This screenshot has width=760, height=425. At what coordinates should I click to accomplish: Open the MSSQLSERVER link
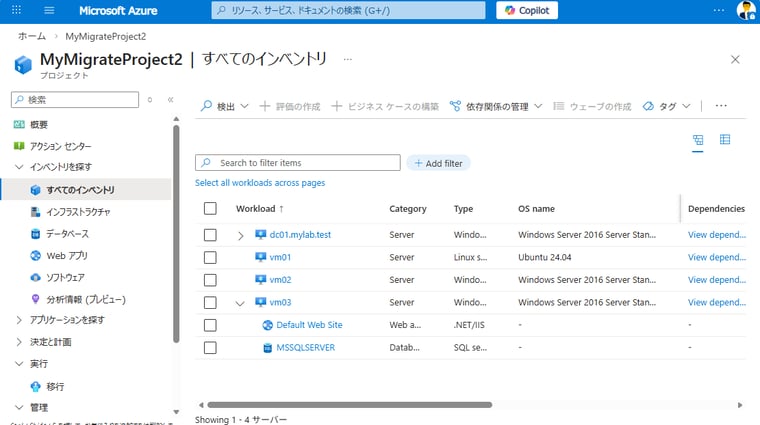[305, 347]
